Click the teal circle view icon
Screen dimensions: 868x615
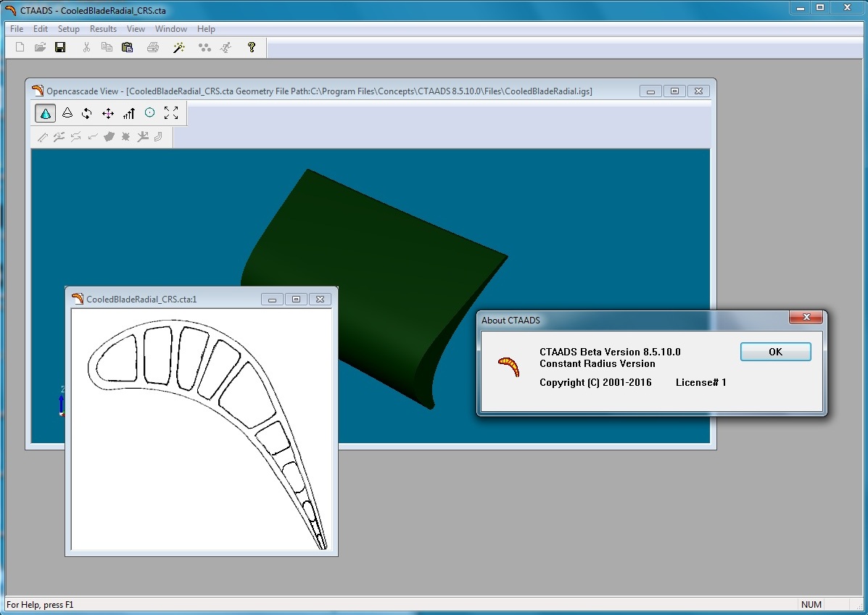149,113
